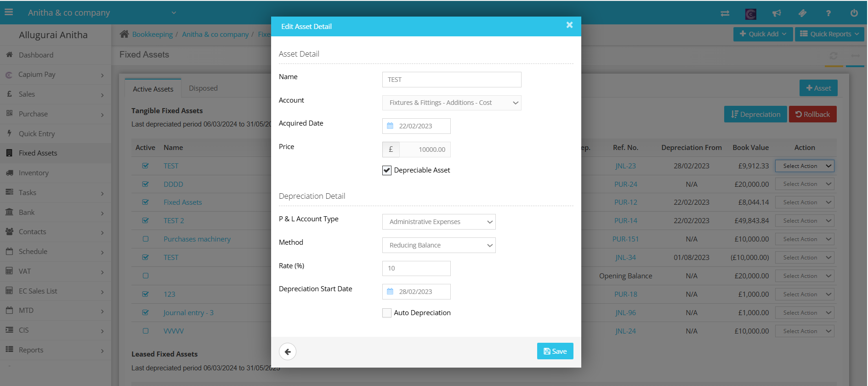Click the announcements megaphone icon
This screenshot has height=386, width=868.
click(x=777, y=13)
